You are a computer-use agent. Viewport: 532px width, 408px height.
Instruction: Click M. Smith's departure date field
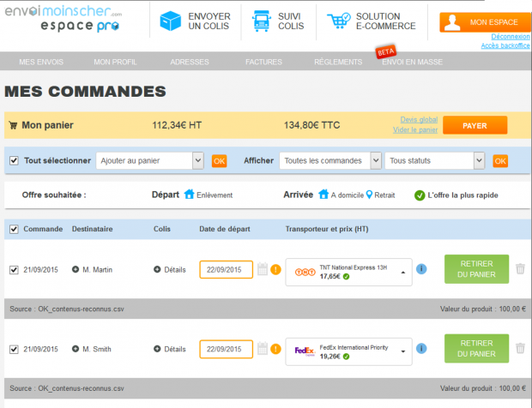tap(226, 349)
